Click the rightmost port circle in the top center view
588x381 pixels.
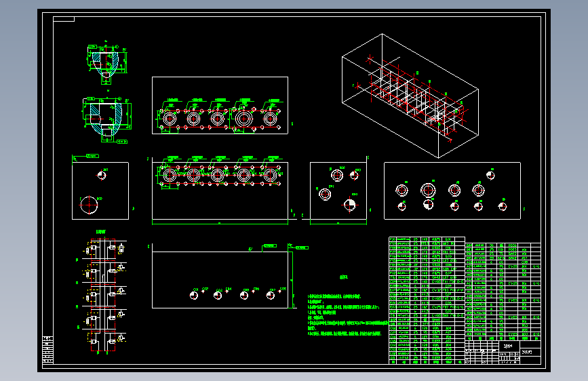270,119
